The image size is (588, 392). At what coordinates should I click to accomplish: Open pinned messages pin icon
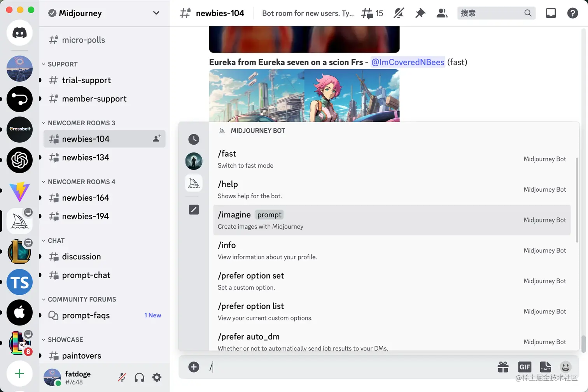[x=420, y=13]
